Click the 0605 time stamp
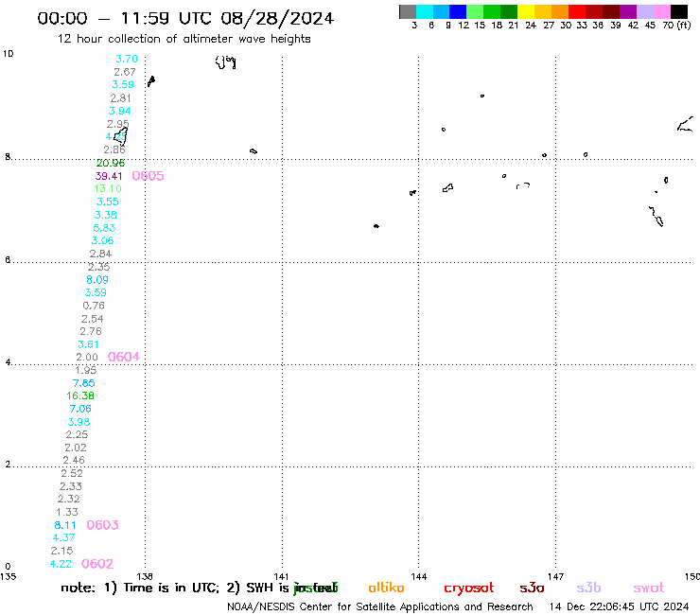The width and height of the screenshot is (700, 615). (x=148, y=176)
